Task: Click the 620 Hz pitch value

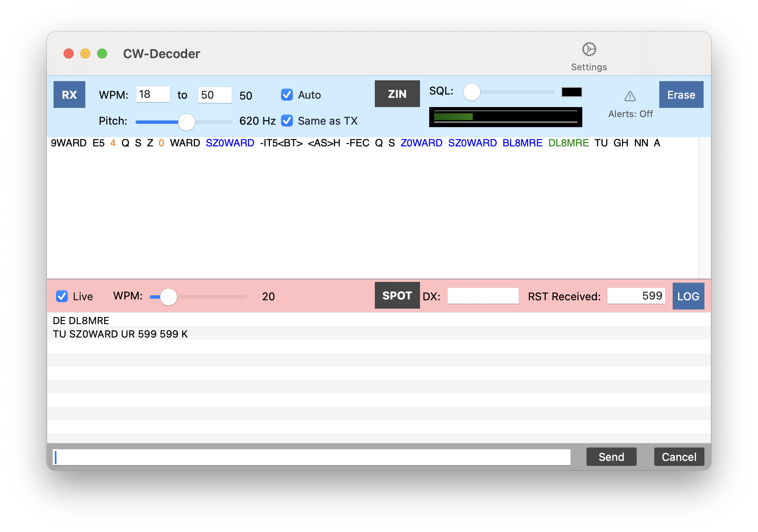Action: [x=257, y=121]
